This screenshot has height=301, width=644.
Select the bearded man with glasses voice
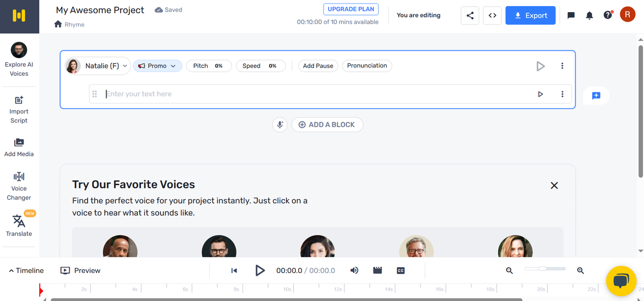[x=219, y=246]
